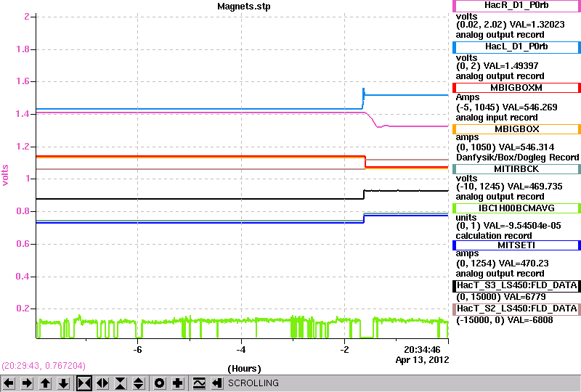Click the plus crosshair icon

coord(178,383)
